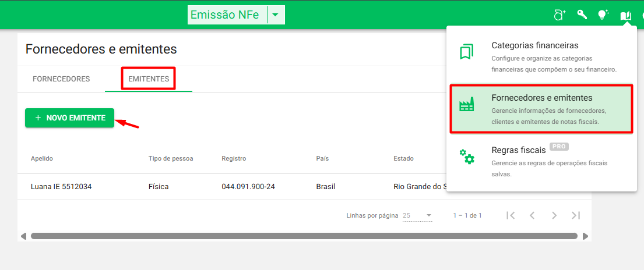The image size is (644, 270).
Task: Go to the next page of results
Action: (554, 215)
